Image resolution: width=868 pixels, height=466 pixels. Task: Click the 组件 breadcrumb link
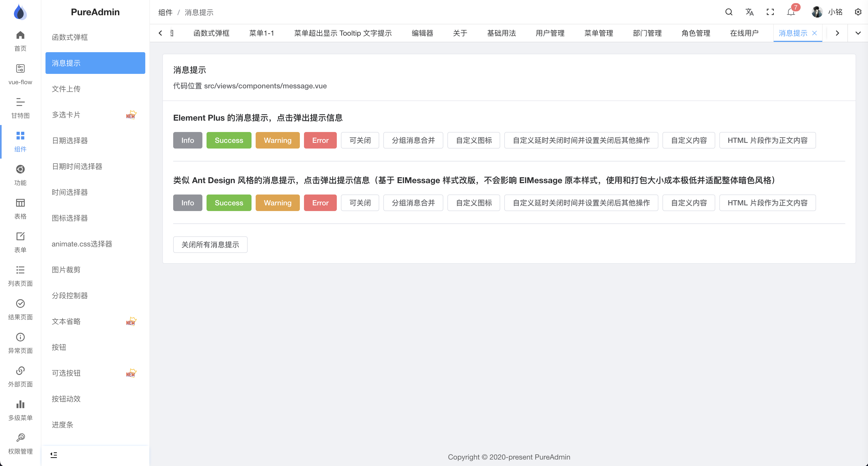coord(165,12)
